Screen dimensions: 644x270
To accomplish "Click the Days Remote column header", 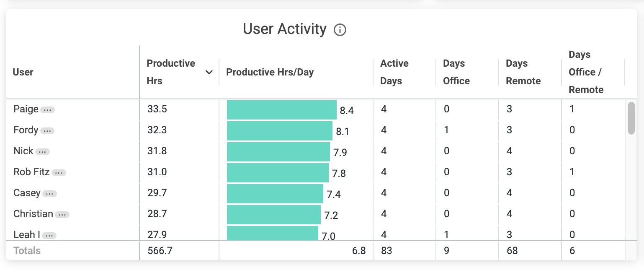I will tap(523, 72).
